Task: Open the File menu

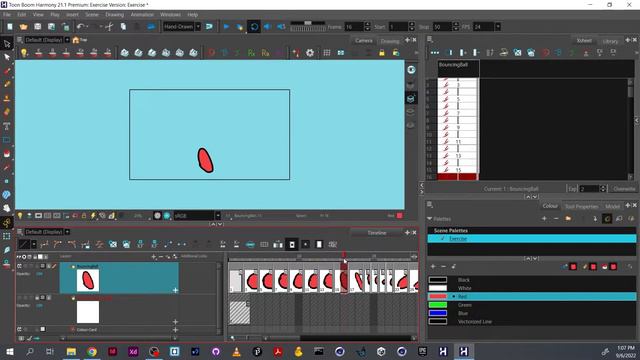Action: click(x=7, y=14)
